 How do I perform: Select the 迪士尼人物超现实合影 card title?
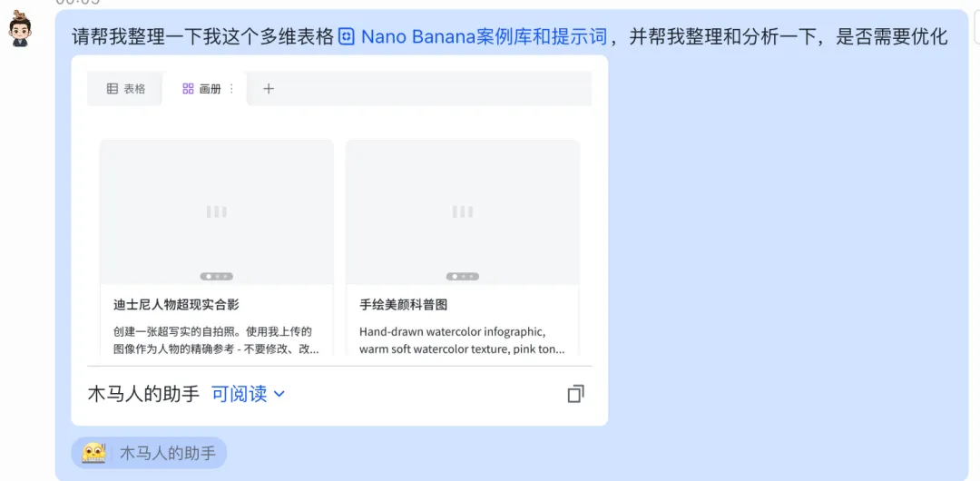[x=177, y=305]
